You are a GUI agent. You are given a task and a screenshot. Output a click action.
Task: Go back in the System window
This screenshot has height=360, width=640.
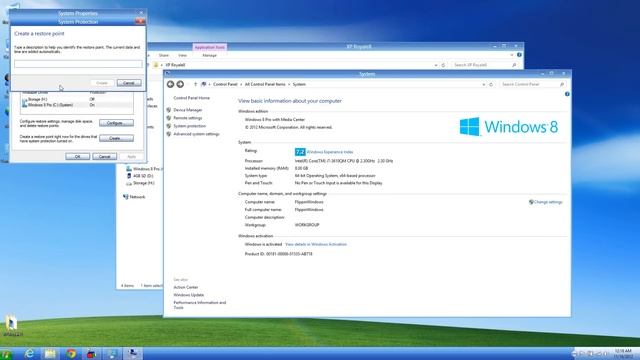[170, 84]
